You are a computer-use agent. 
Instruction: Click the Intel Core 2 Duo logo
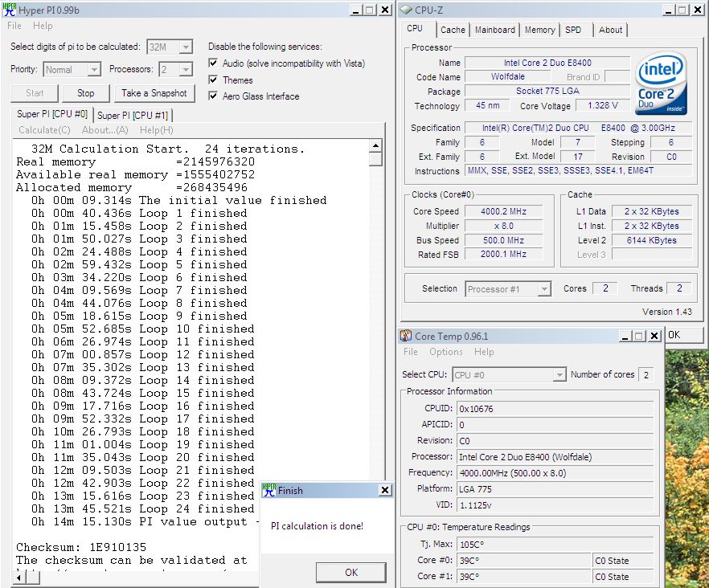[x=661, y=84]
